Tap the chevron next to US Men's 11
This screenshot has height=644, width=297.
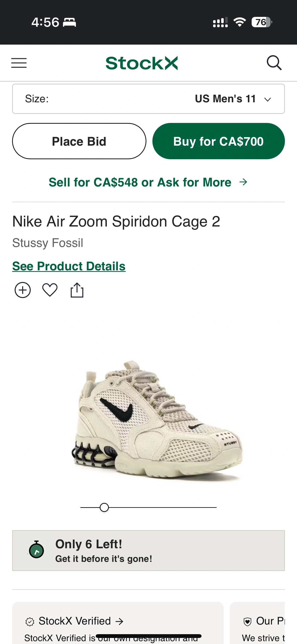pos(268,100)
